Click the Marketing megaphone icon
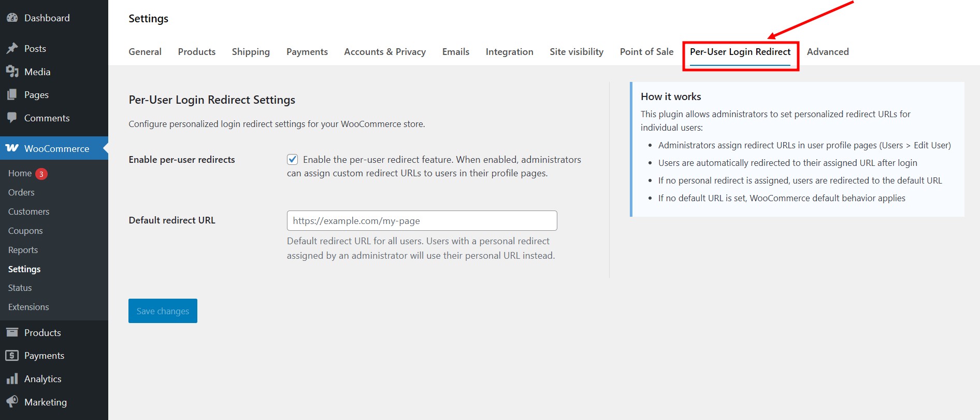Image resolution: width=980 pixels, height=420 pixels. coord(12,402)
